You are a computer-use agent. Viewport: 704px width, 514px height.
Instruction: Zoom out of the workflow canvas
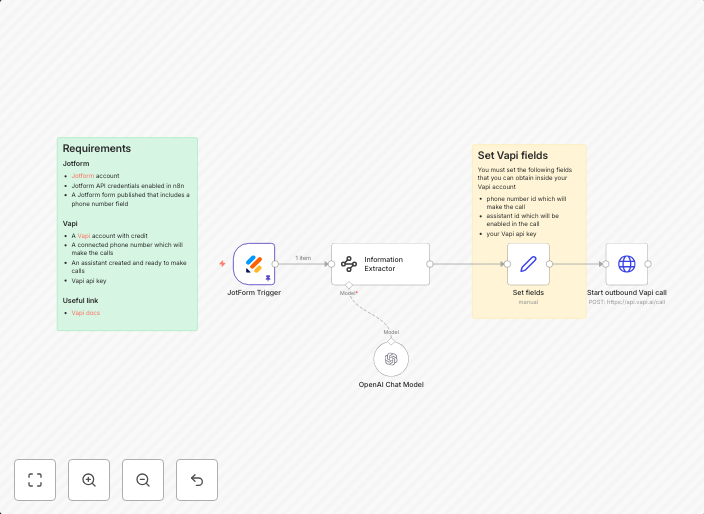pos(143,480)
